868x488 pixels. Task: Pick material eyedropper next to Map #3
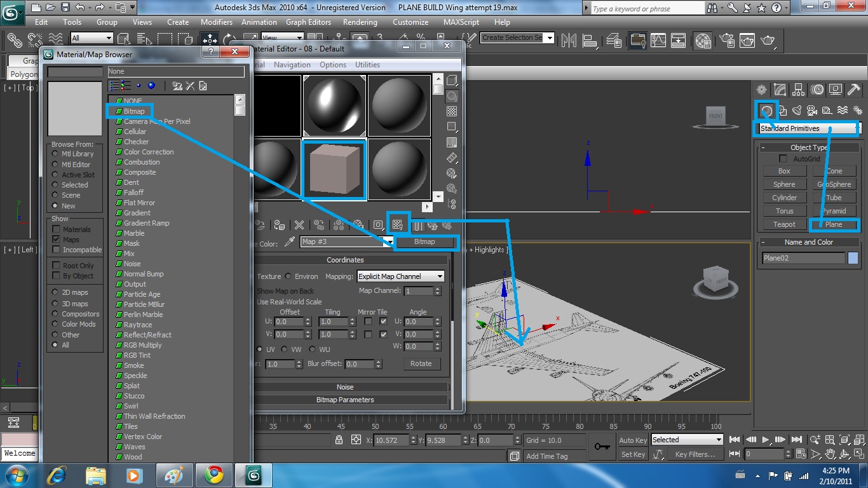coord(290,242)
